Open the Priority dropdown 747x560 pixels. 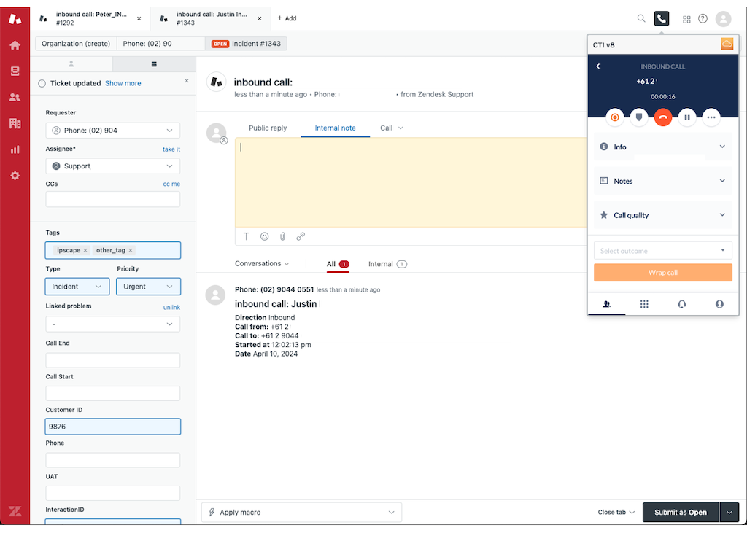pos(148,287)
